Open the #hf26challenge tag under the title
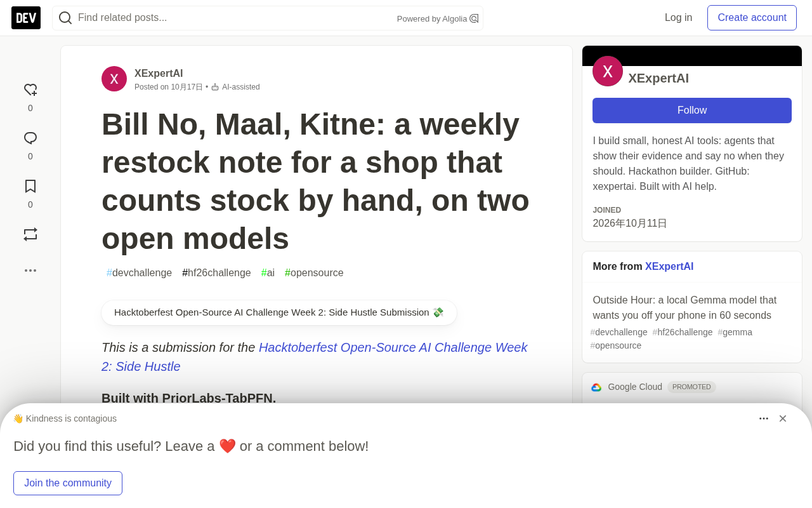This screenshot has width=812, height=508. [x=216, y=273]
